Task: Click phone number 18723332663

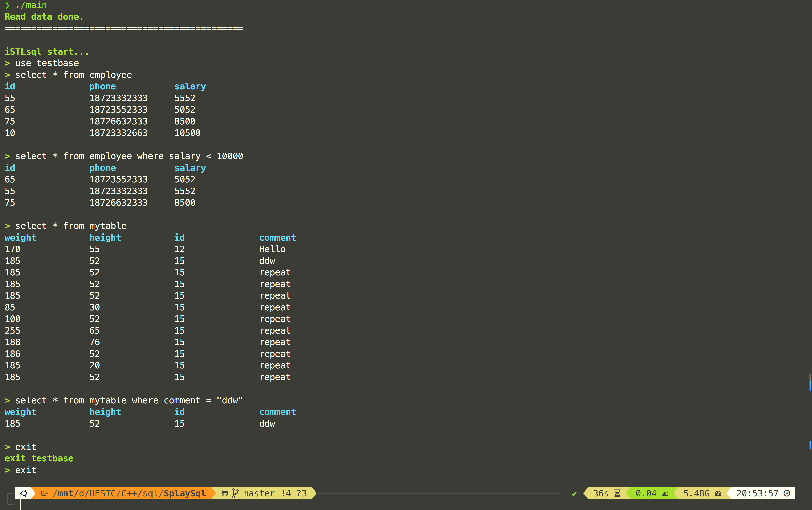Action: coord(119,133)
